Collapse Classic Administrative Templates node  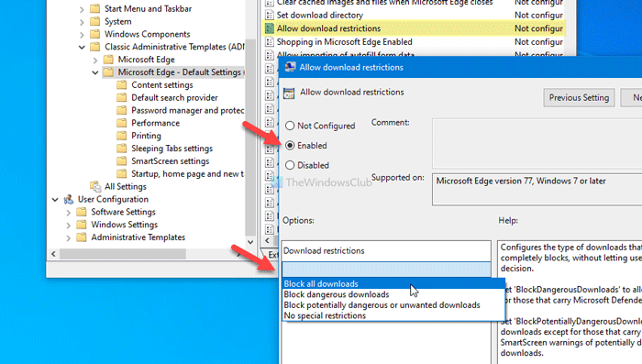coord(82,48)
